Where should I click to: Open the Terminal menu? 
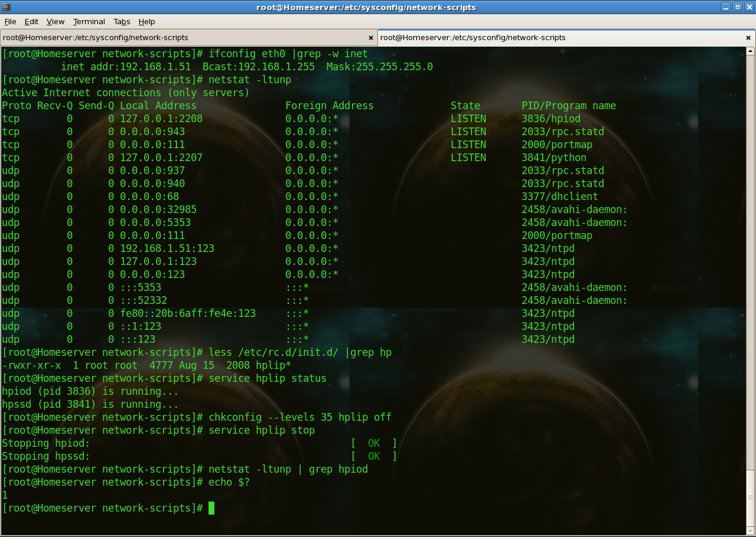point(89,21)
